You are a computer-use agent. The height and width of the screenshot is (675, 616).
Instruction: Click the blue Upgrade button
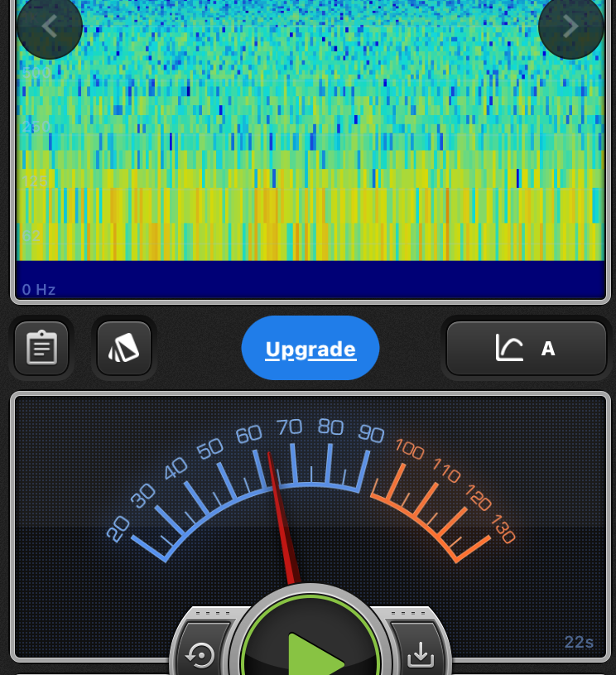[310, 349]
